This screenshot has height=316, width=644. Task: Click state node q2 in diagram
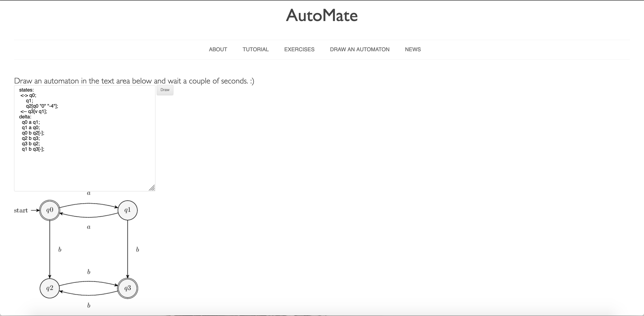(x=50, y=288)
